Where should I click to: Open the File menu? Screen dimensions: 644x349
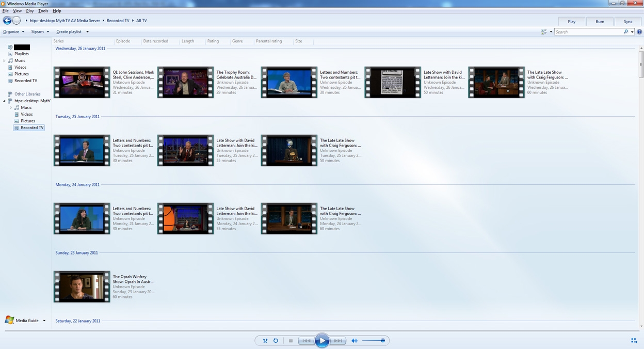(x=6, y=11)
